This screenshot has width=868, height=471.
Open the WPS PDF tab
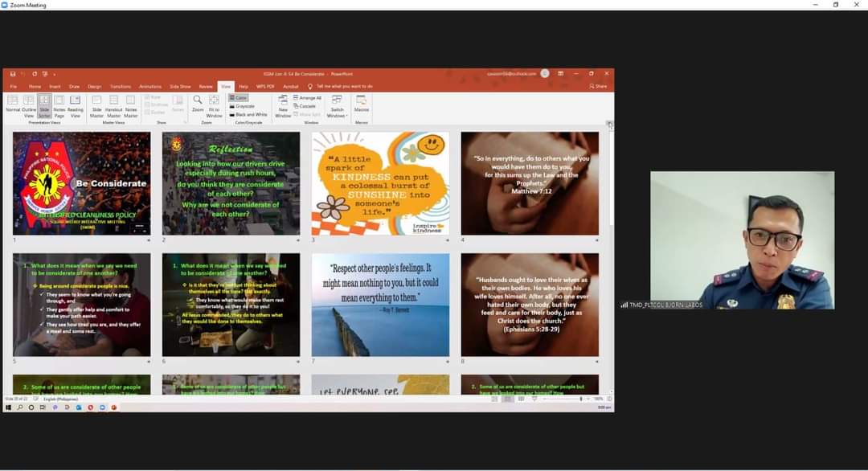265,86
